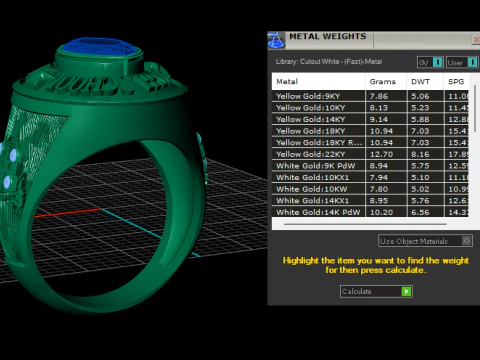Viewport: 480px width, 360px height.
Task: Click the 12.70 grams value
Action: 381,154
